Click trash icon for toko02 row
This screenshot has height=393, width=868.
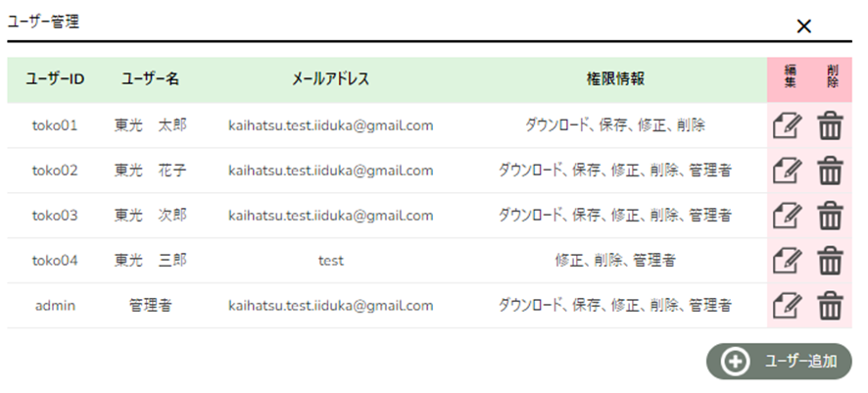pos(830,171)
